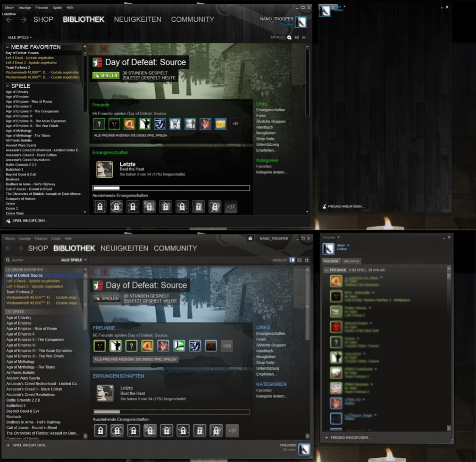This screenshot has height=462, width=476.
Task: Click FREUND HINZUFÜGEN in bottom friends window
Action: point(347,437)
